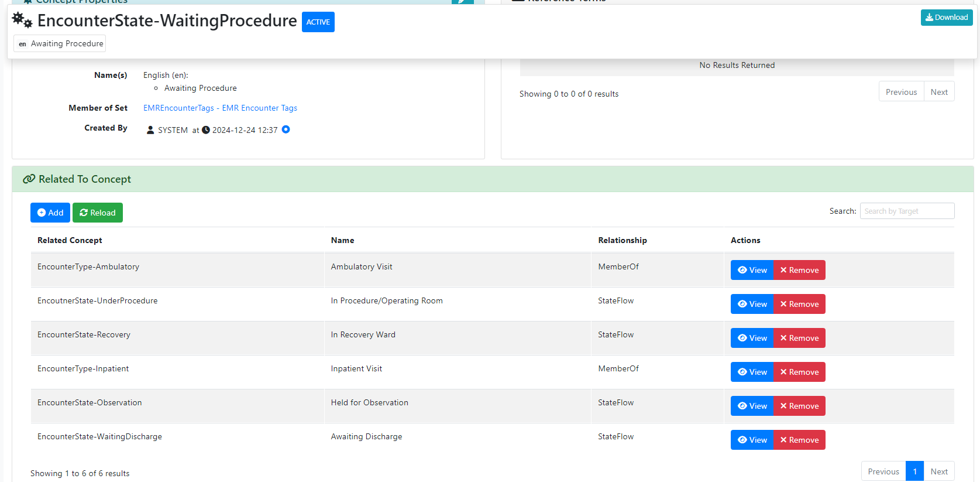Add a new related concept
Image resolution: width=980 pixels, height=482 pixels.
50,213
